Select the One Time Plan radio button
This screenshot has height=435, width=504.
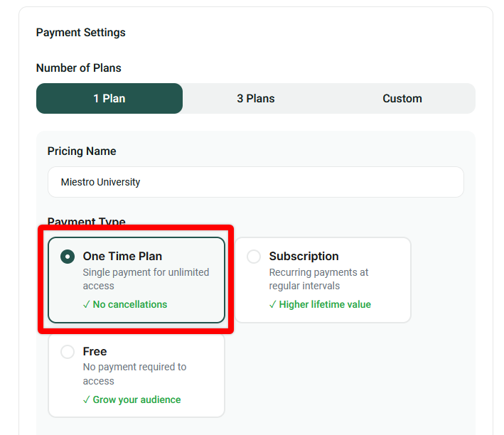(68, 257)
